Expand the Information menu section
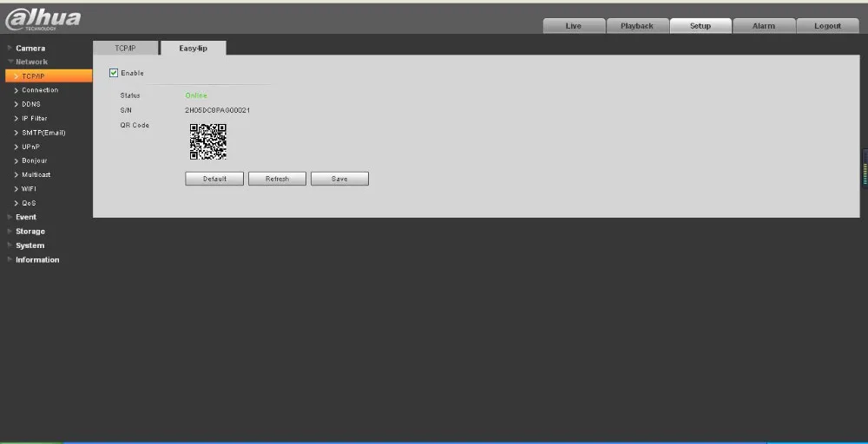Viewport: 868px width, 444px height. [37, 260]
